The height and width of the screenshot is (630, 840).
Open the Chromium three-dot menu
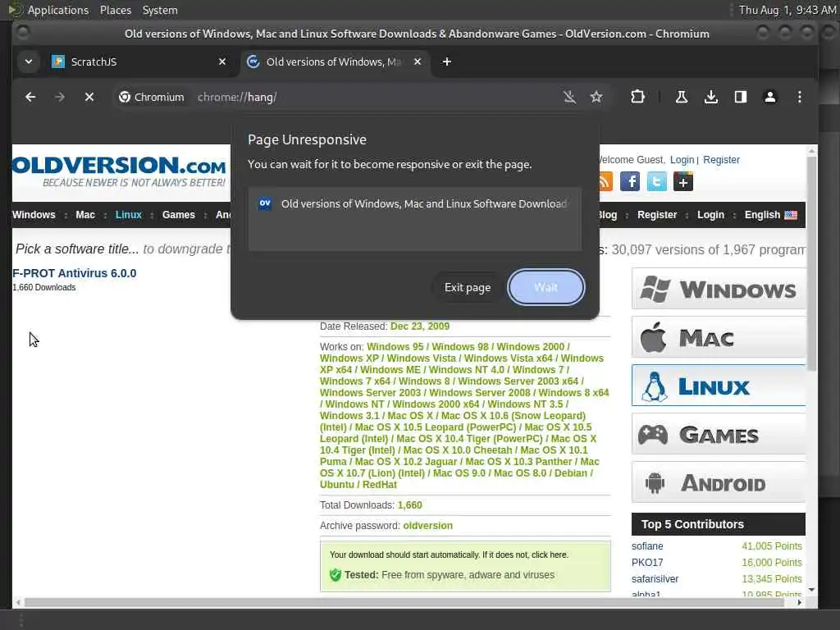pos(799,97)
